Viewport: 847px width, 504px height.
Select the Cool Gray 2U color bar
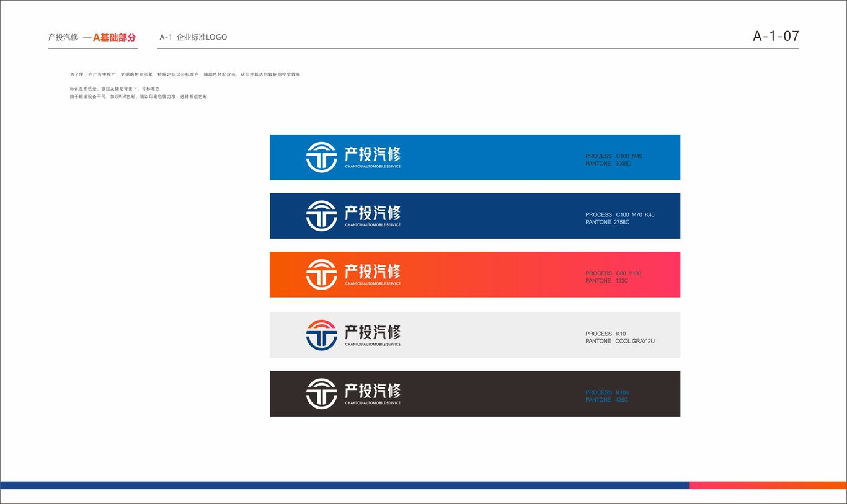coord(475,335)
